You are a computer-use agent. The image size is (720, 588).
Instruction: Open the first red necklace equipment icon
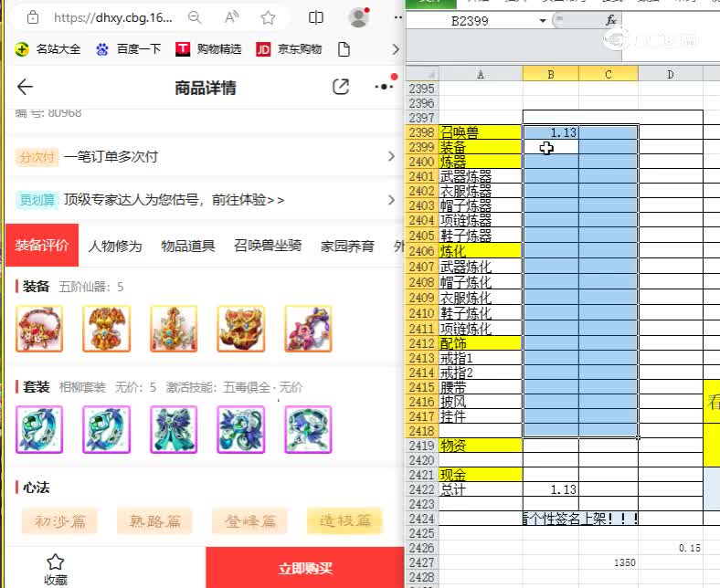pyautogui.click(x=39, y=329)
